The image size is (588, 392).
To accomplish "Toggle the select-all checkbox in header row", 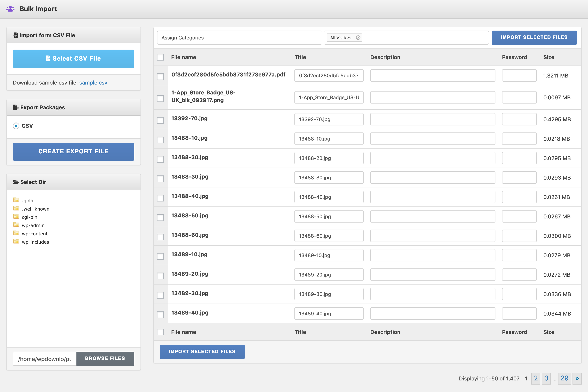I will [161, 57].
